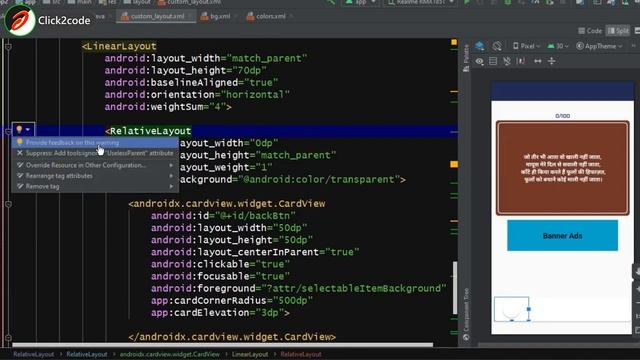
Task: Click the list-style icon after the eye
Action: (493, 61)
